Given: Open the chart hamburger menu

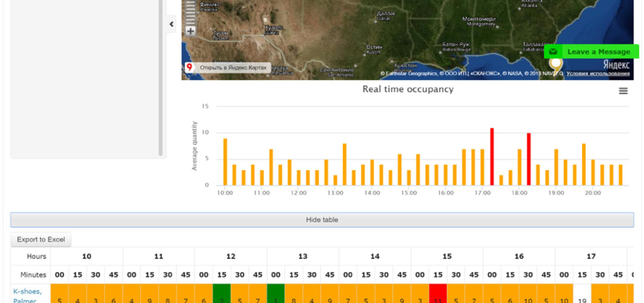Looking at the screenshot, I should [x=623, y=91].
